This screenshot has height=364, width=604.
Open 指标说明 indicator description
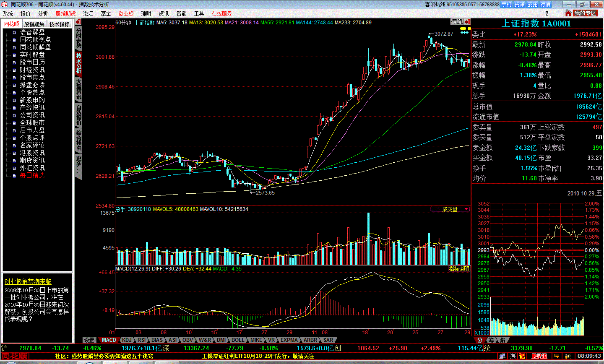click(x=459, y=269)
